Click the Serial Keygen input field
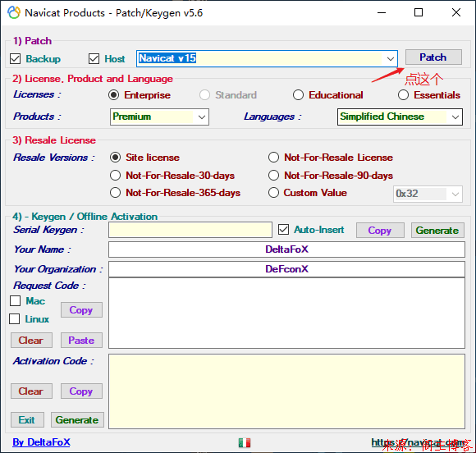The width and height of the screenshot is (476, 453). click(x=190, y=230)
